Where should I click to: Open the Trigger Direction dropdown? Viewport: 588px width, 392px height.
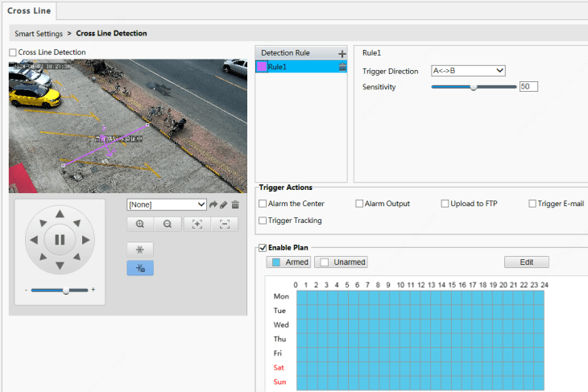pos(468,71)
